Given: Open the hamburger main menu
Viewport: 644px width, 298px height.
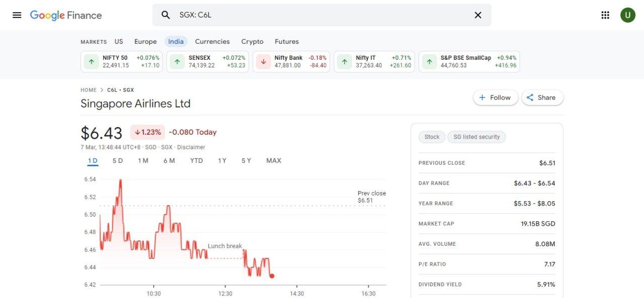Looking at the screenshot, I should 17,15.
